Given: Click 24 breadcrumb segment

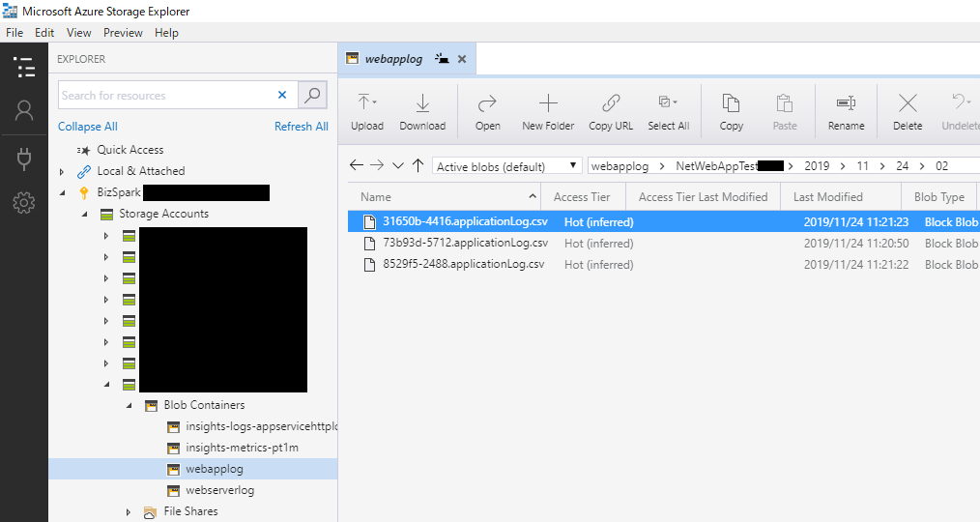Looking at the screenshot, I should tap(902, 166).
